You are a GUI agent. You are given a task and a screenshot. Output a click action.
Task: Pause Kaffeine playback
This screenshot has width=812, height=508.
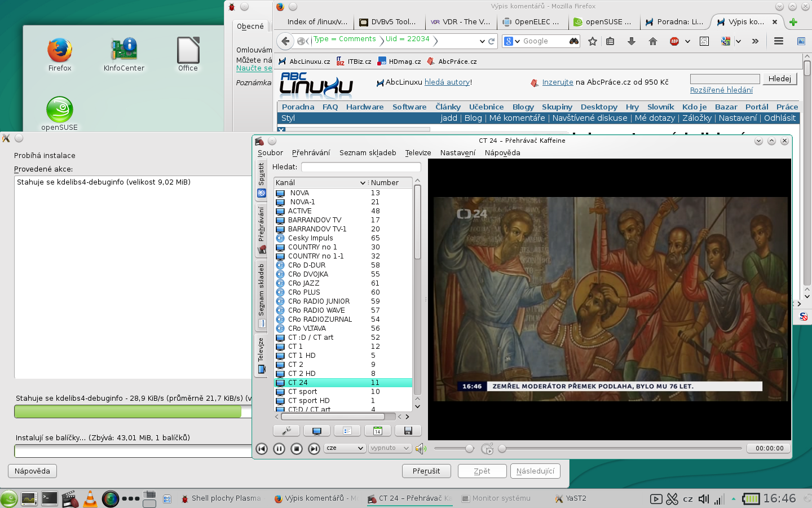point(279,449)
